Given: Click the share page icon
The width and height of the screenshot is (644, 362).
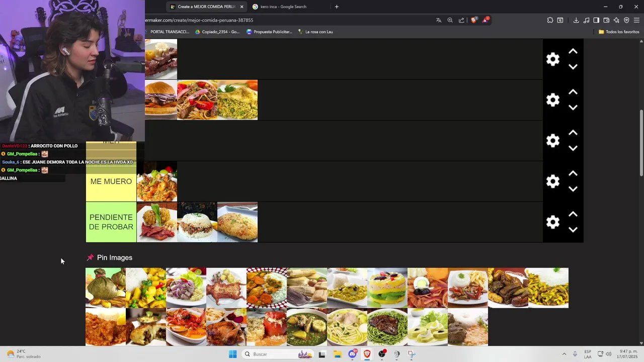Looking at the screenshot, I should (461, 20).
